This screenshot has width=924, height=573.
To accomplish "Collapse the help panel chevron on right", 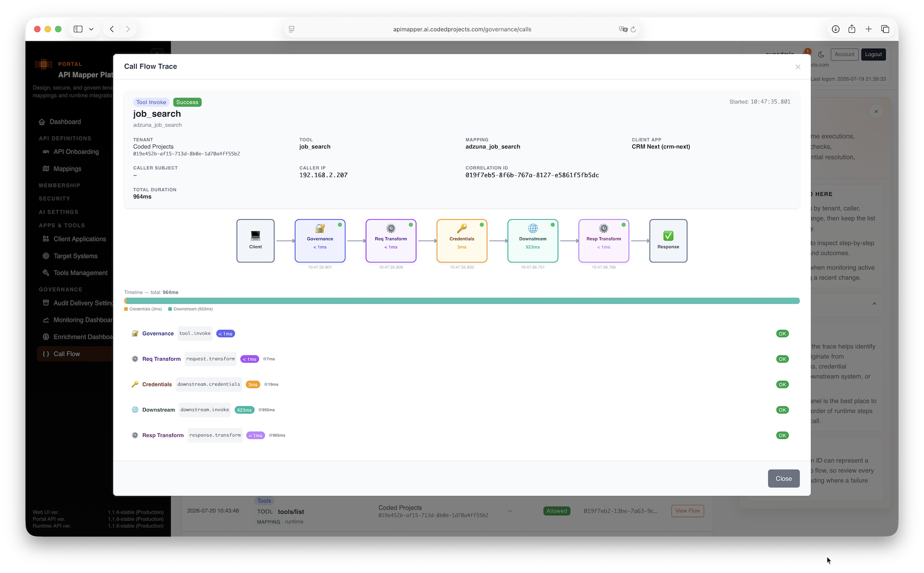I will click(874, 304).
